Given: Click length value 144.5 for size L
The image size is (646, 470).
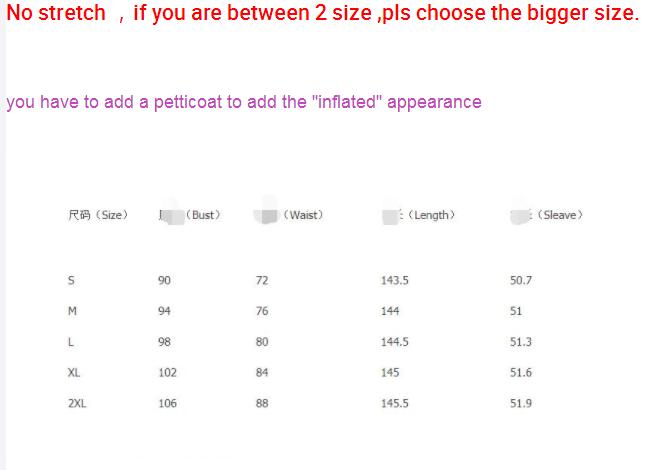Looking at the screenshot, I should point(395,342).
